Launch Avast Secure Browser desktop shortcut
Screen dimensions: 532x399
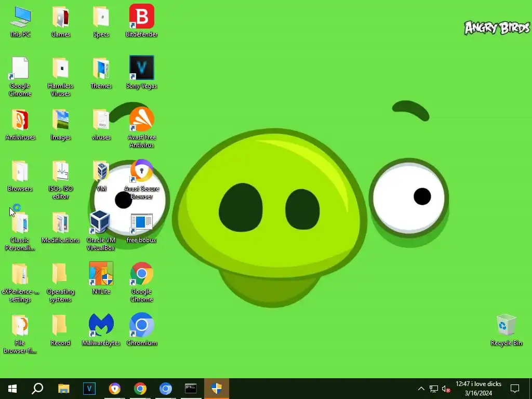(x=141, y=180)
